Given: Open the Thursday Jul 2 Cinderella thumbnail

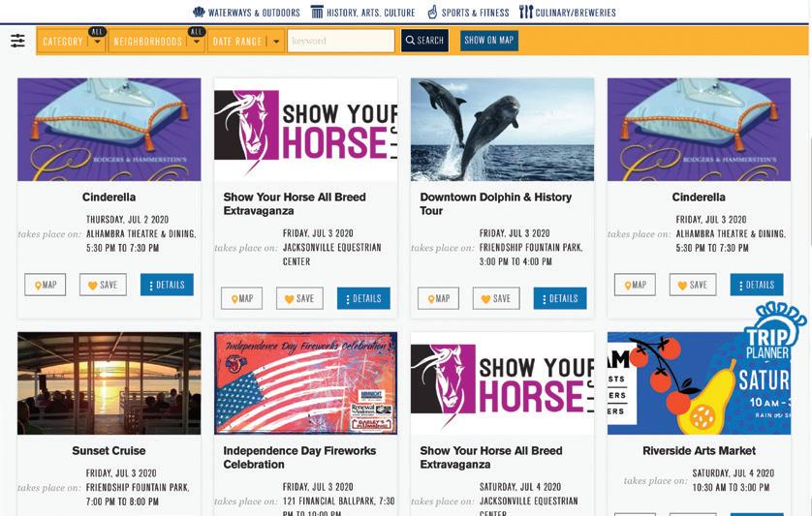Looking at the screenshot, I should (x=109, y=130).
